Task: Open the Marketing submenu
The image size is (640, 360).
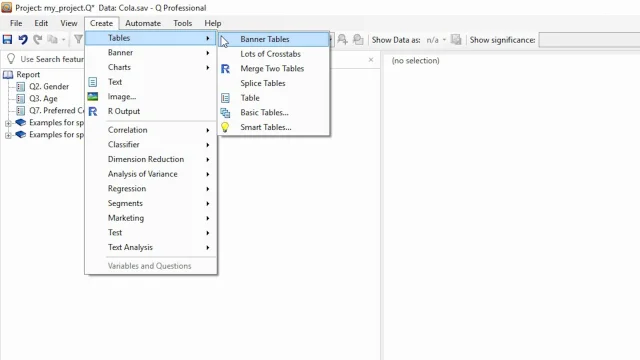Action: [x=151, y=218]
